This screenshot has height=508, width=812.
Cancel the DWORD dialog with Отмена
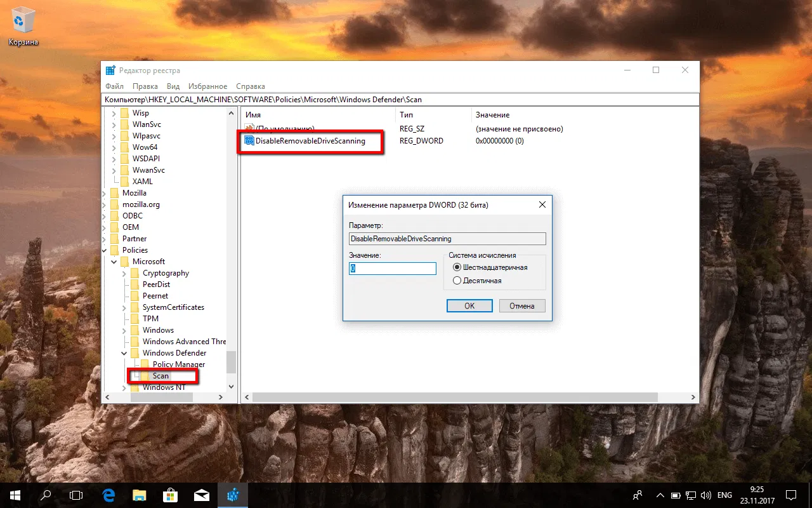(x=522, y=306)
